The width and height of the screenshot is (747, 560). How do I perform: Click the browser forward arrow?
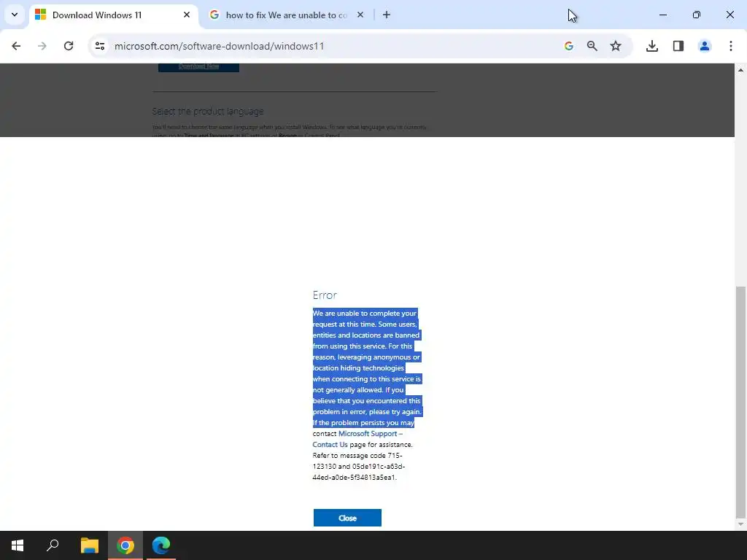pyautogui.click(x=42, y=46)
